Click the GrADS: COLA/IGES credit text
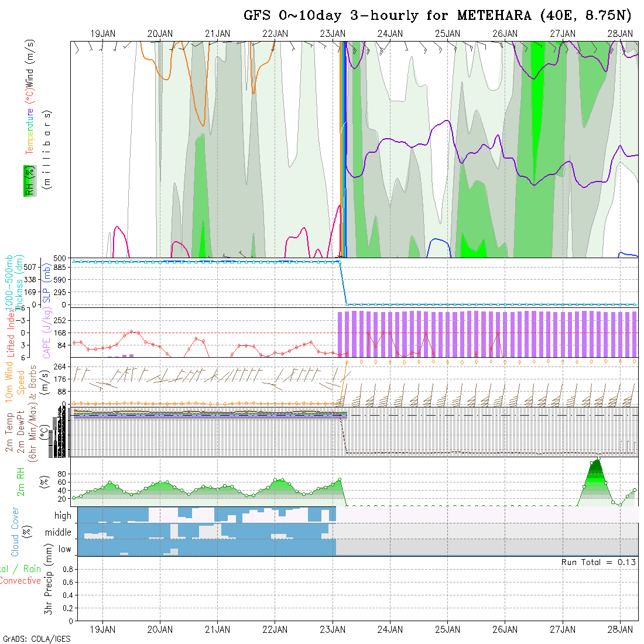Screen dimensions: 644x644 tap(36, 639)
